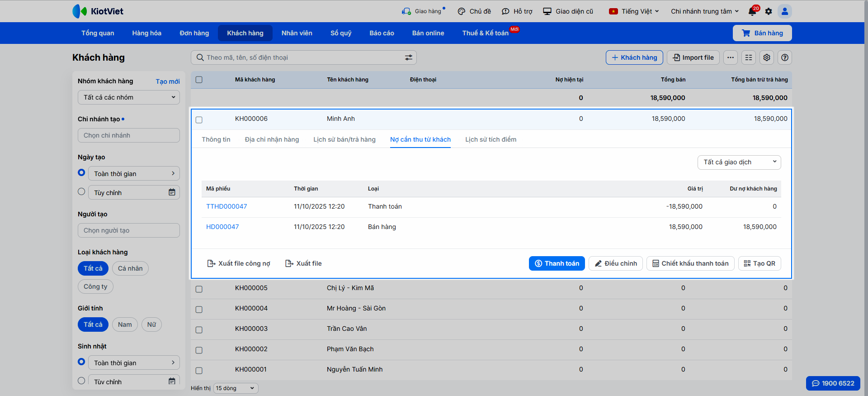The width and height of the screenshot is (868, 396).
Task: Open the Tất cả các nhóm dropdown
Action: 129,97
